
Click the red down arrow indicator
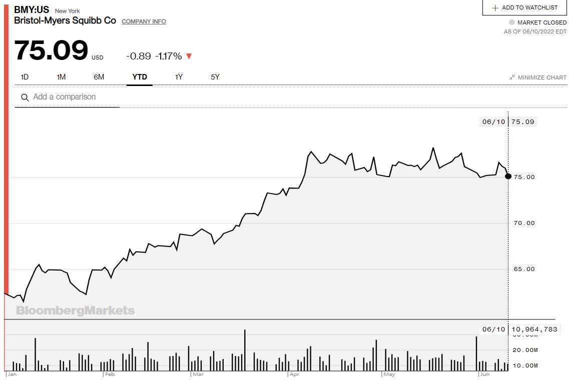tap(189, 56)
